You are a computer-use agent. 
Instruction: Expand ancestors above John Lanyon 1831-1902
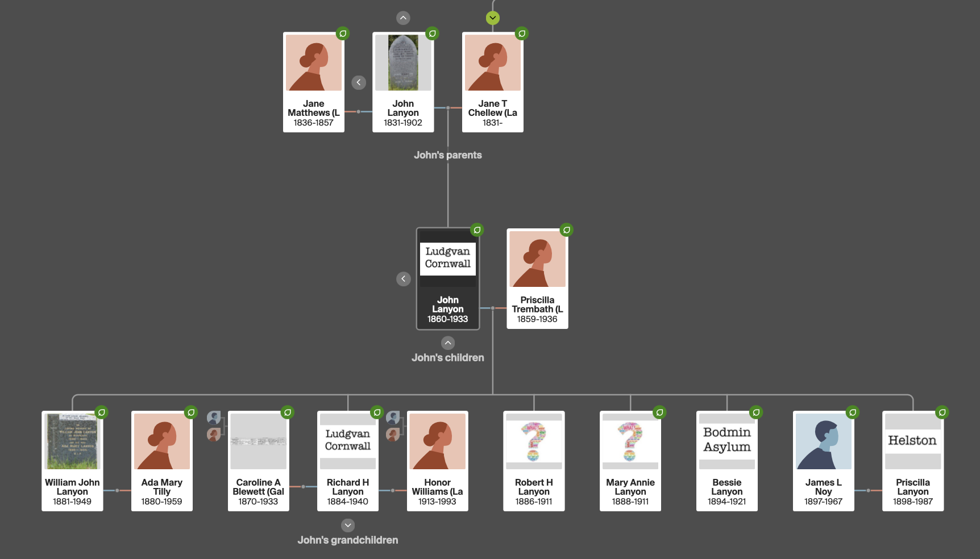pos(403,18)
